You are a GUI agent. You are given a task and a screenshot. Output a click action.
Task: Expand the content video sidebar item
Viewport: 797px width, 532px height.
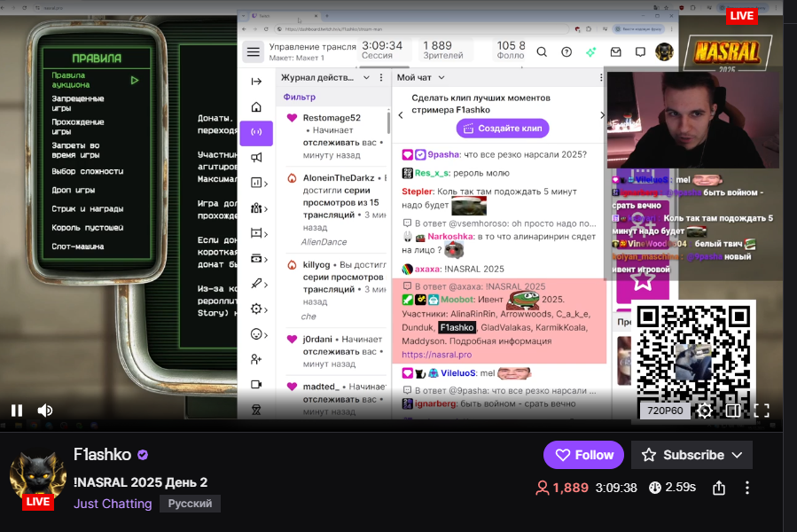coord(259,233)
